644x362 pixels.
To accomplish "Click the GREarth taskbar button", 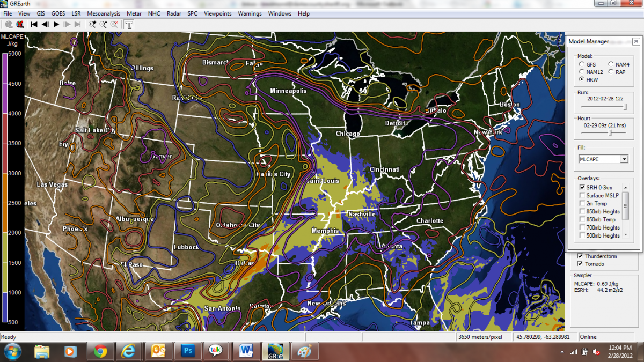I will coord(275,351).
